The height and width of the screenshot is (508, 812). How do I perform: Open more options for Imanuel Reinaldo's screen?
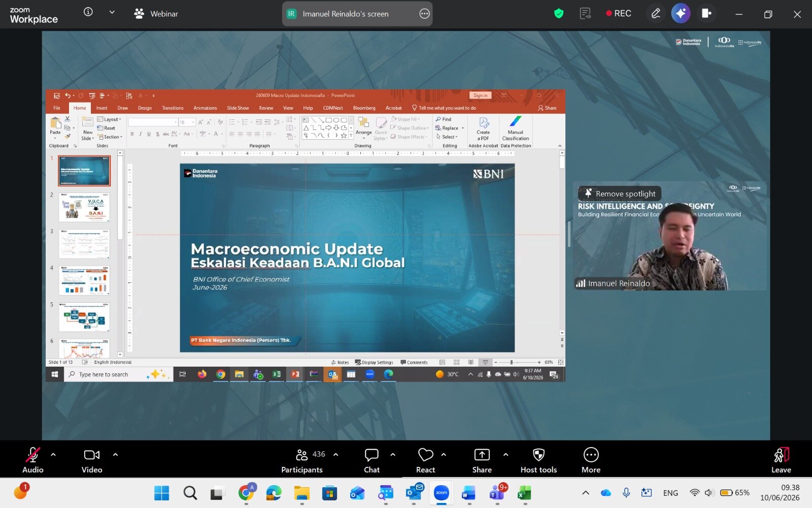[x=424, y=14]
